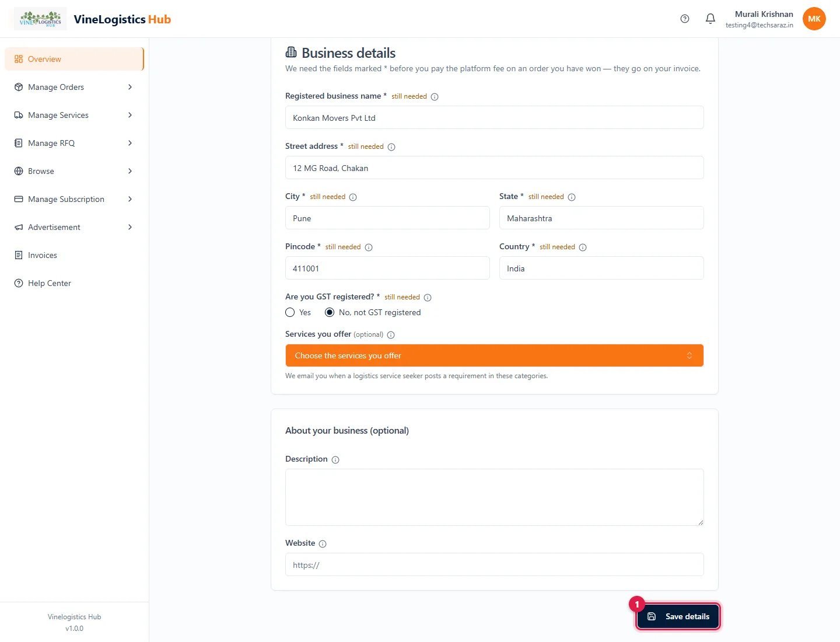
Task: Click the VineLogistics Hub logo image
Action: click(x=40, y=19)
